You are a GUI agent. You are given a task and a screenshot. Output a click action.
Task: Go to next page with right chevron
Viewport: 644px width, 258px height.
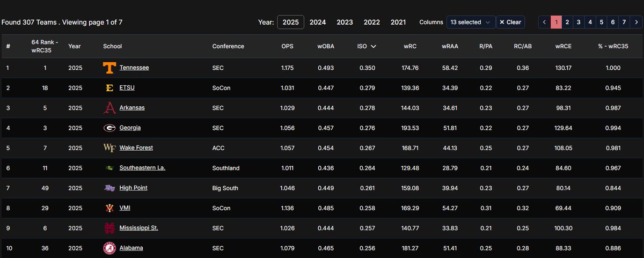coord(636,22)
